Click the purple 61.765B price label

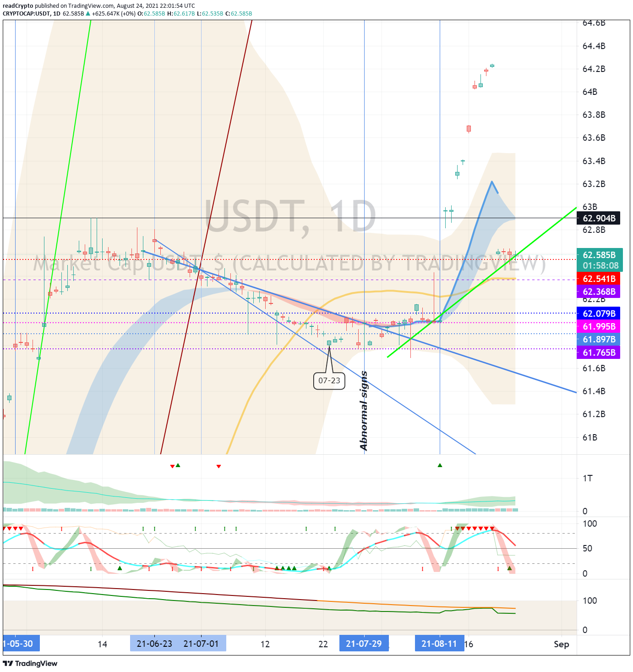tap(599, 353)
